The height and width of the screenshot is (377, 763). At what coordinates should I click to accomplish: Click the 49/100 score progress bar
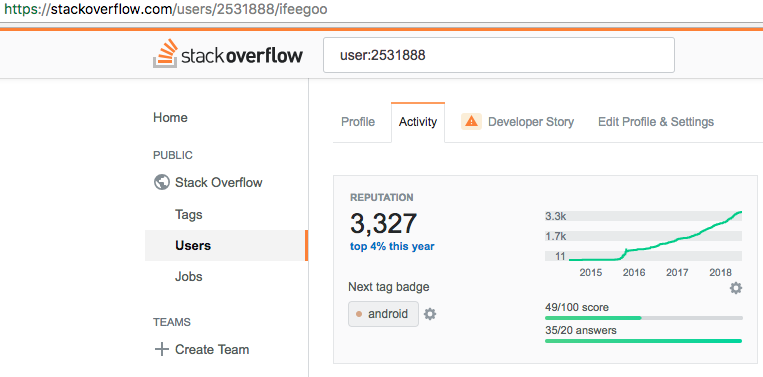tap(644, 318)
